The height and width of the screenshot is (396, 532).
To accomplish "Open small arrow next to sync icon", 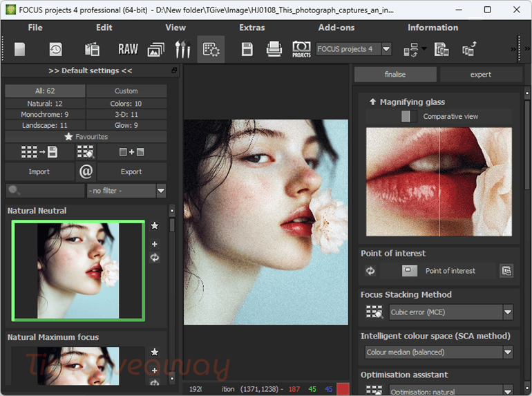I will click(424, 48).
